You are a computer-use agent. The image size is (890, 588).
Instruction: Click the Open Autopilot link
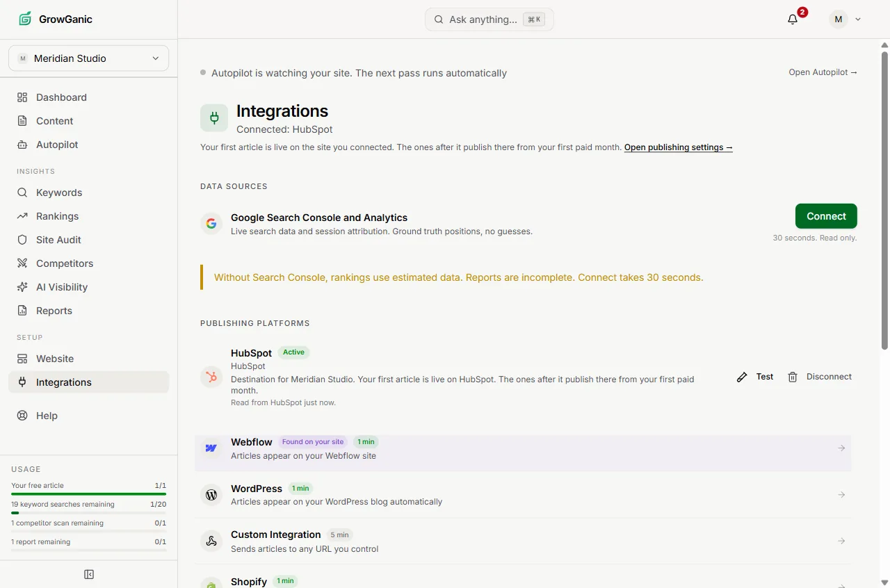[823, 72]
